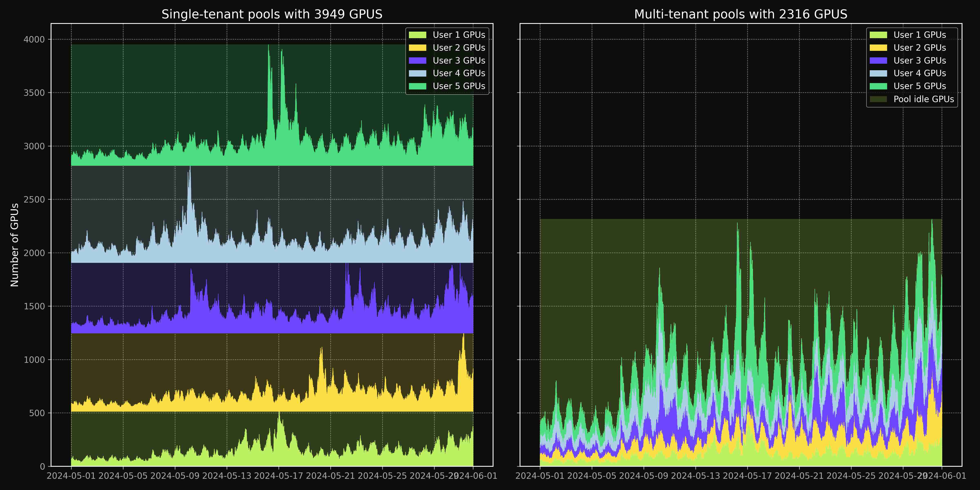This screenshot has width=980, height=490.
Task: Click 2024-05-25 on left chart x-axis
Action: [x=382, y=476]
